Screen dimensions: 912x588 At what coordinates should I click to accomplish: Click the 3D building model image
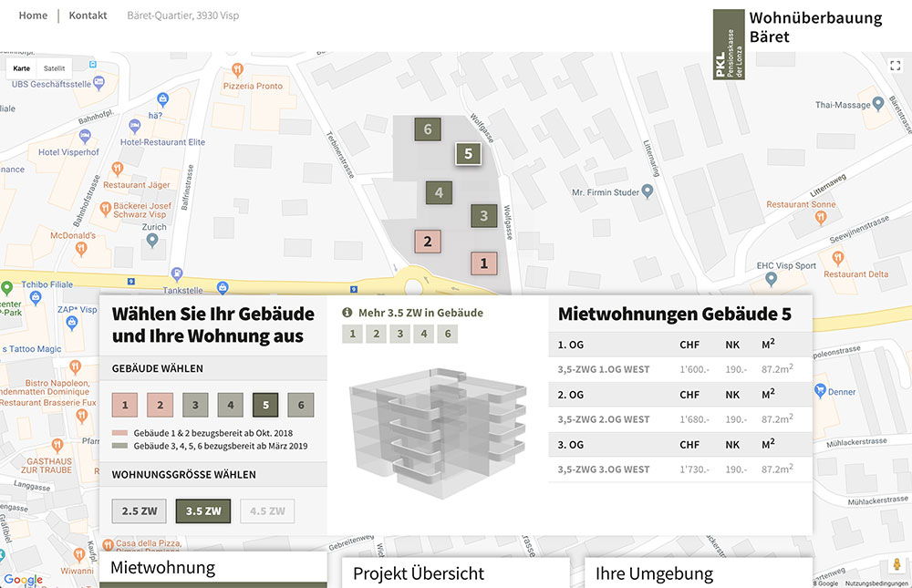pos(436,435)
